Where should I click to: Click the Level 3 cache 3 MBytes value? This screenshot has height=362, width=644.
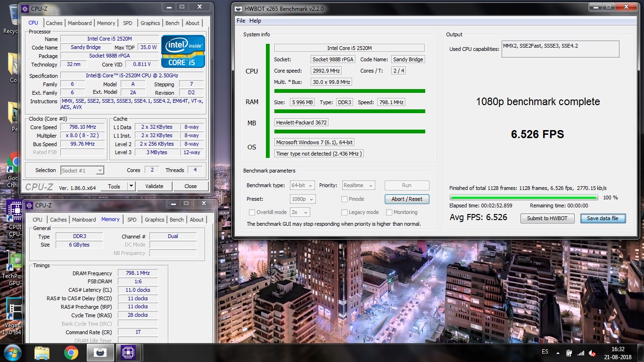pyautogui.click(x=157, y=152)
